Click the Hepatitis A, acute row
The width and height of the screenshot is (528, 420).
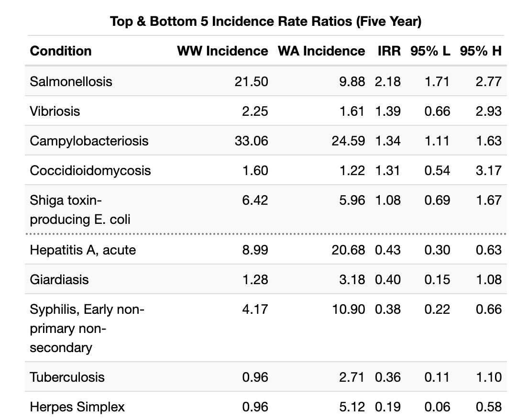click(x=82, y=250)
